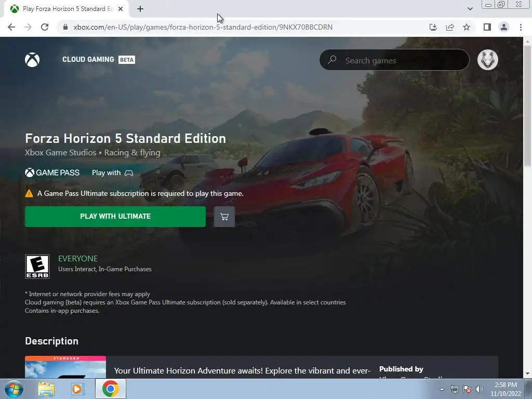The width and height of the screenshot is (532, 399).
Task: Click the padlock site info icon
Action: tap(65, 27)
